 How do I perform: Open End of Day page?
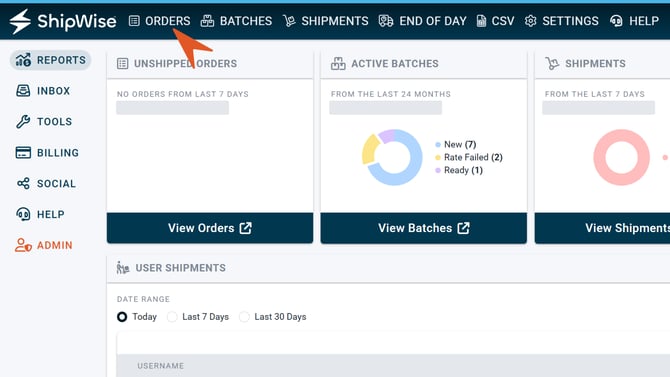click(422, 21)
